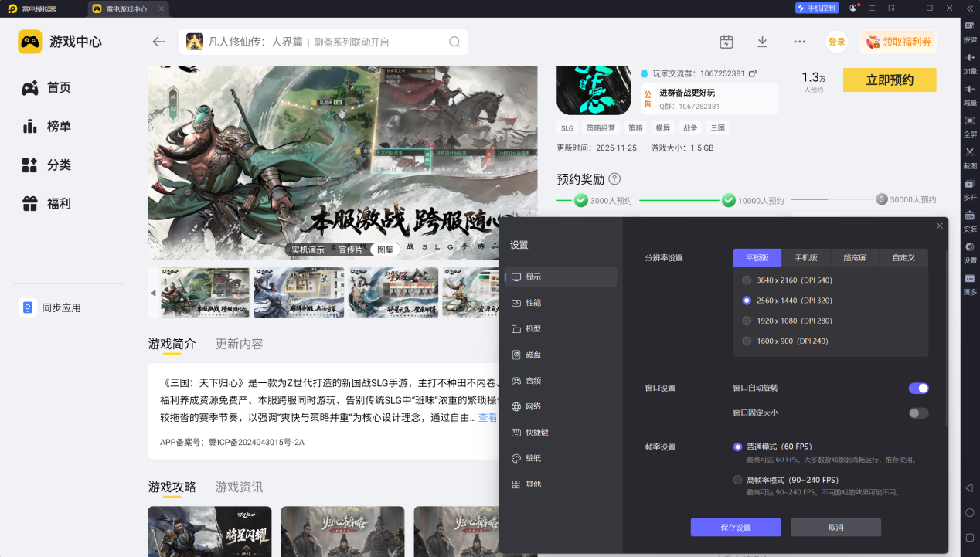Click the 立即预约 button
Image resolution: width=980 pixels, height=557 pixels.
(889, 80)
